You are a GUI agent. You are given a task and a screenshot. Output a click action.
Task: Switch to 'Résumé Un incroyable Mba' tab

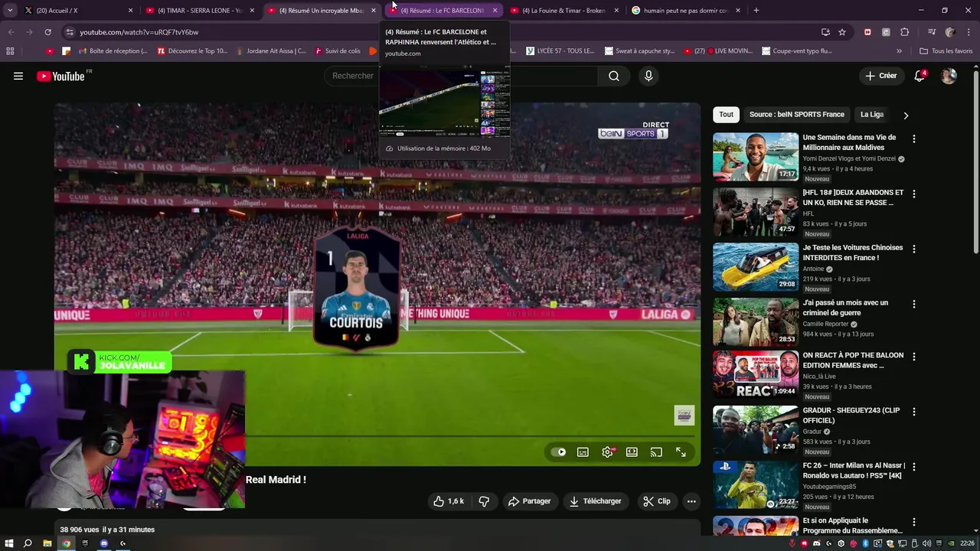point(322,11)
